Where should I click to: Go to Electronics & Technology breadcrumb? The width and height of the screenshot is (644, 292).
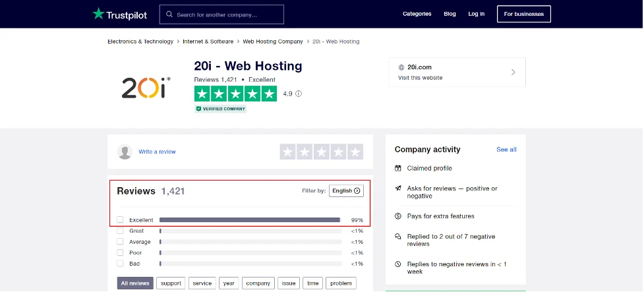tap(140, 42)
